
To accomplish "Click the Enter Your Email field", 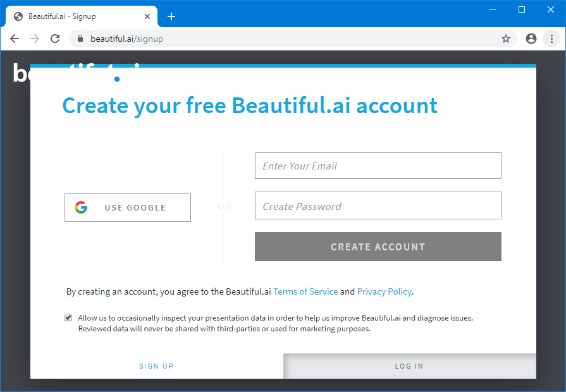I will click(x=378, y=166).
